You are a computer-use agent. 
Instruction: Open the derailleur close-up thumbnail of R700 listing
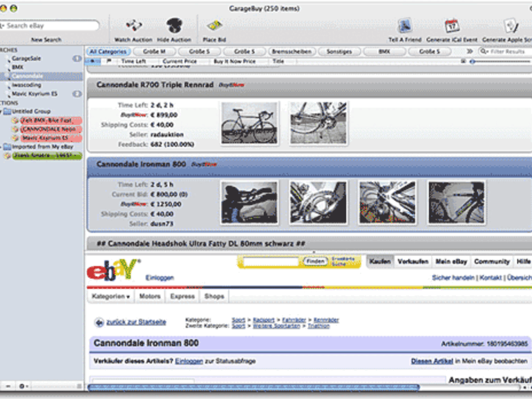pos(319,124)
